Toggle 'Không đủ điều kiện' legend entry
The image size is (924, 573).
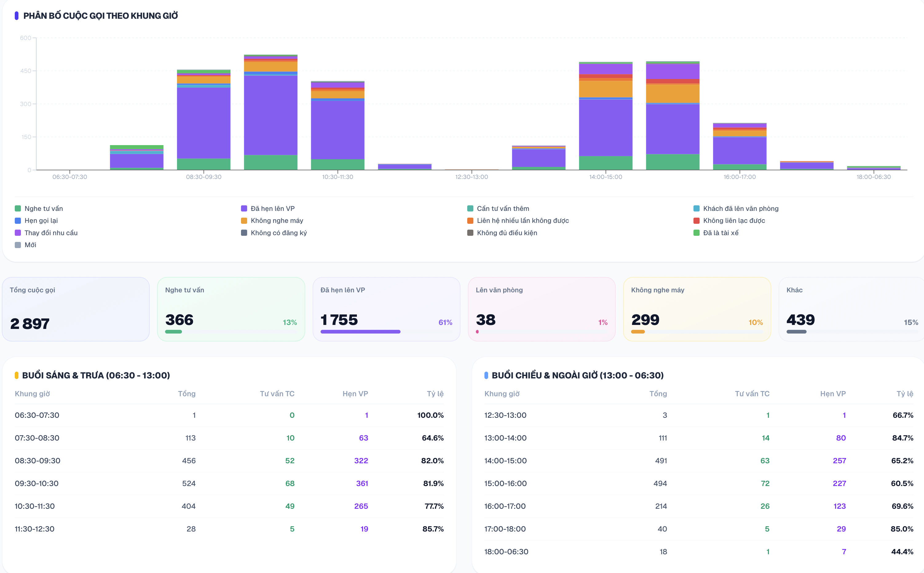[x=502, y=233]
